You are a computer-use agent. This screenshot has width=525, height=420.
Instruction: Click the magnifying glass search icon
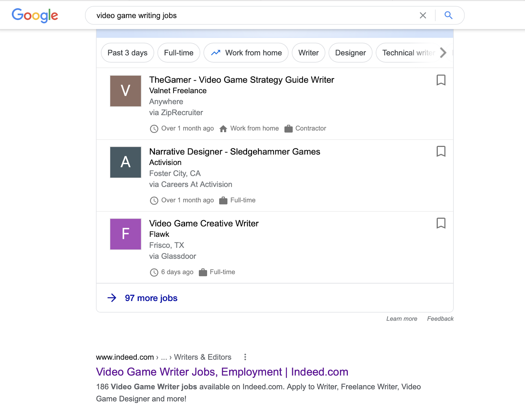[449, 15]
